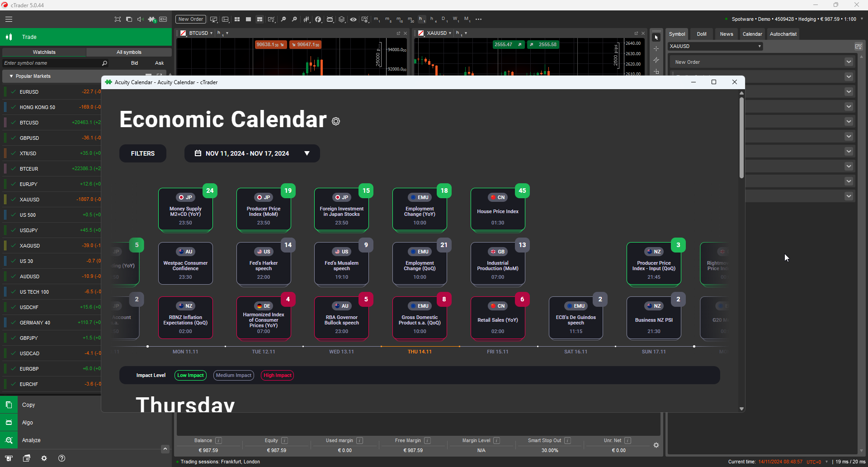Image resolution: width=868 pixels, height=467 pixels.
Task: Switch to m5 timeframe
Action: pos(388,19)
